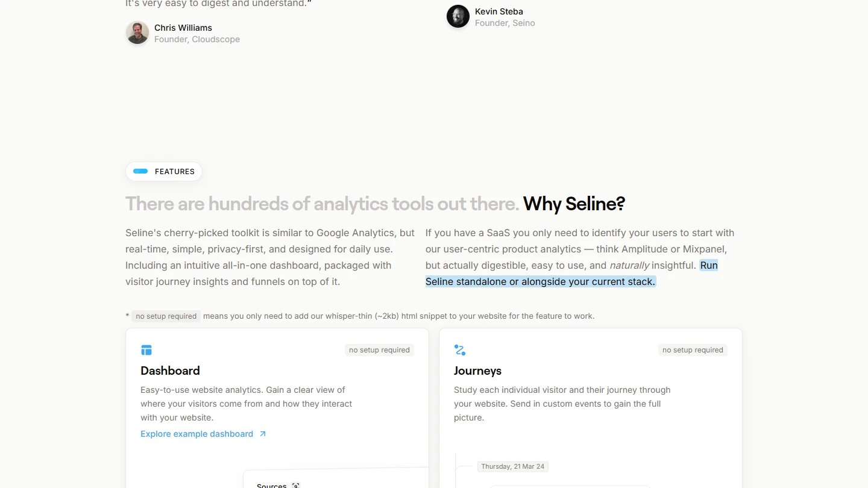Click the Journeys card heading

(x=477, y=371)
